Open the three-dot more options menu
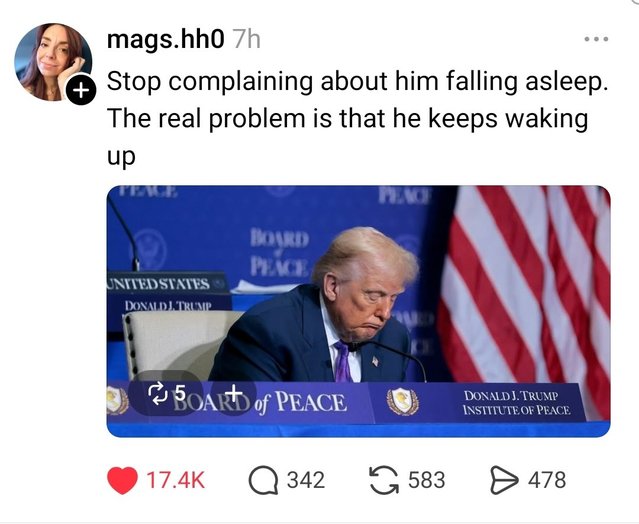This screenshot has height=524, width=639. pyautogui.click(x=596, y=39)
